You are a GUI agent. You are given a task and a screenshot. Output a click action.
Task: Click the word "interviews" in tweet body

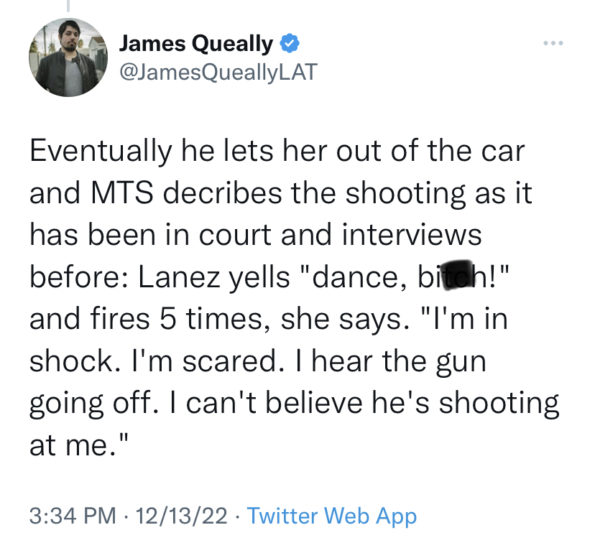(412, 235)
